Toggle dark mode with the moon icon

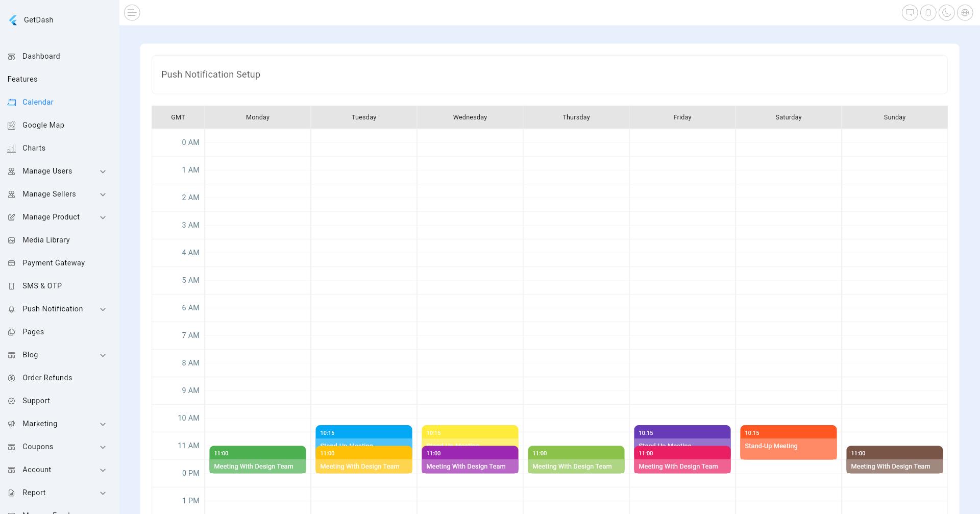947,12
